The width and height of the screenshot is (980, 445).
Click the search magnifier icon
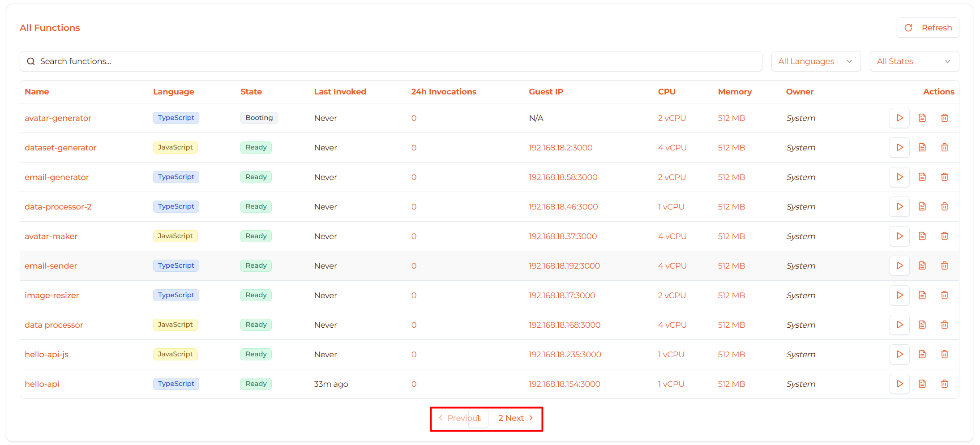tap(30, 61)
